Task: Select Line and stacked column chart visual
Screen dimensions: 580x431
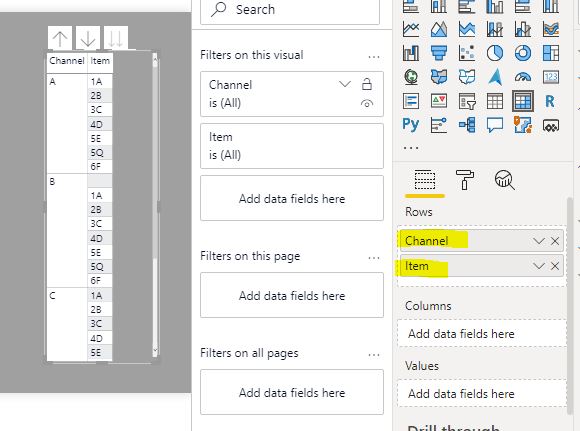Action: click(495, 29)
